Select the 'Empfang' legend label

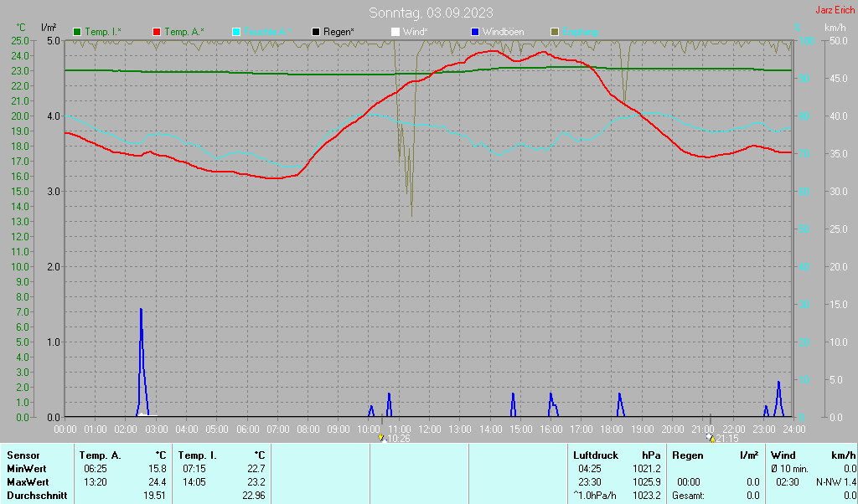click(x=580, y=33)
